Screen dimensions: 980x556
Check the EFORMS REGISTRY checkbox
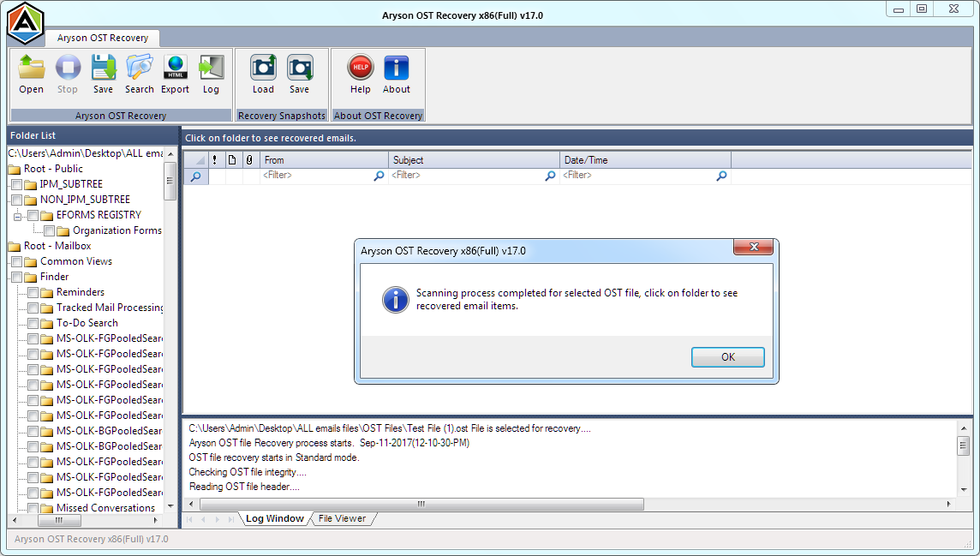coord(33,216)
